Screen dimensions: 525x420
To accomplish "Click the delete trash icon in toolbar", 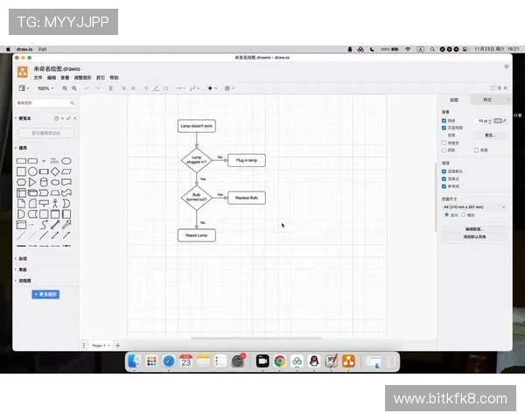I will (111, 88).
